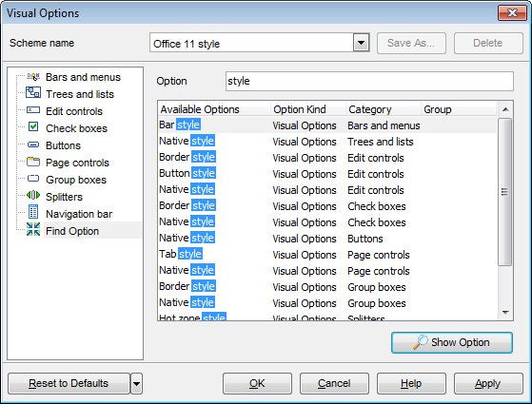The width and height of the screenshot is (532, 404).
Task: Click the Office 11 style combo box
Action: [x=260, y=43]
